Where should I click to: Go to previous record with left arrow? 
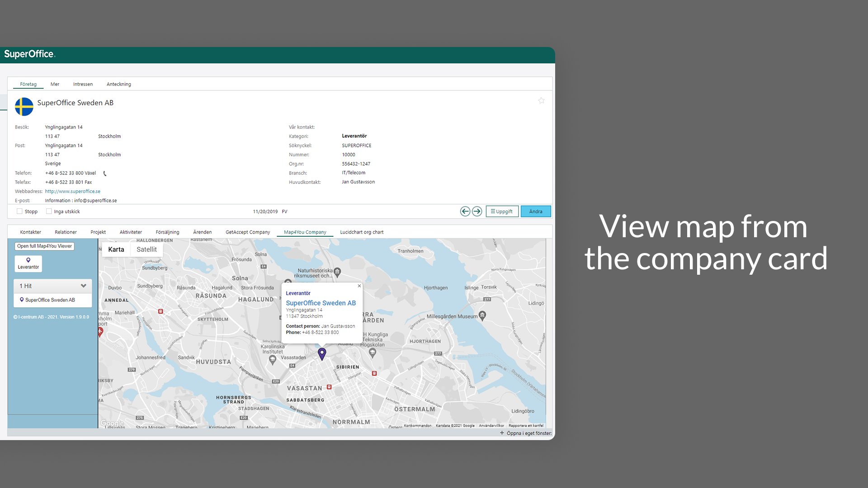click(x=465, y=211)
